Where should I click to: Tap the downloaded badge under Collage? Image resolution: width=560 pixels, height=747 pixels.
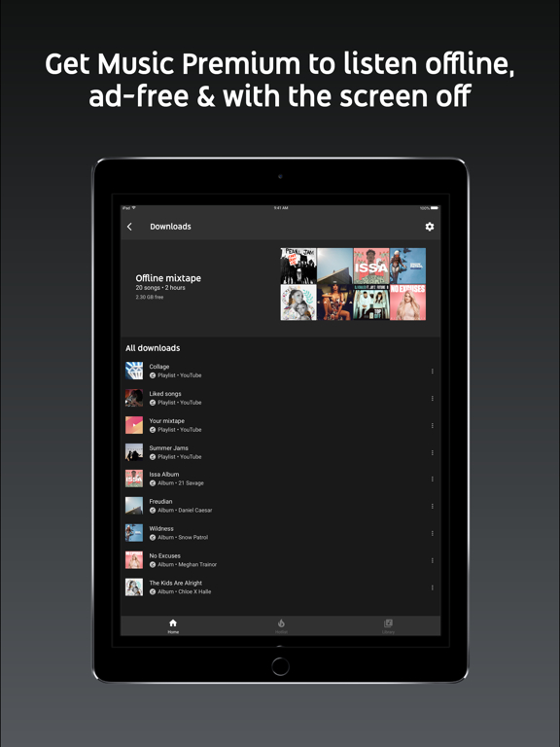pyautogui.click(x=153, y=375)
